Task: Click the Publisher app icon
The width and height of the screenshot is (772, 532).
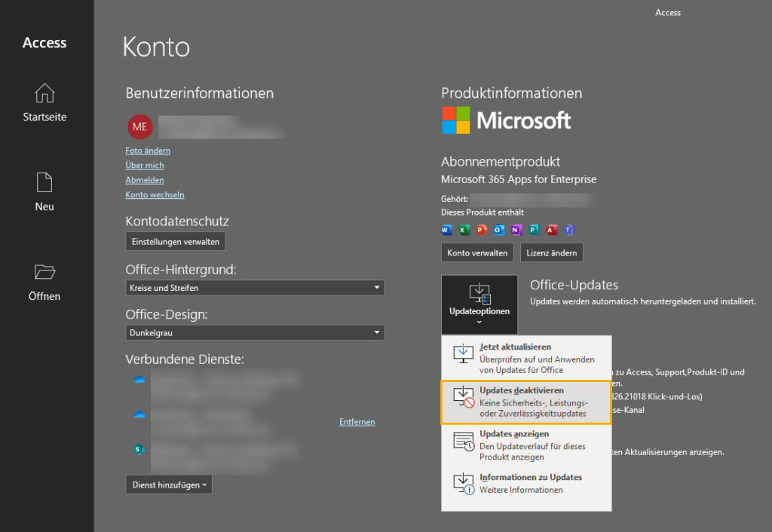Action: (x=534, y=230)
